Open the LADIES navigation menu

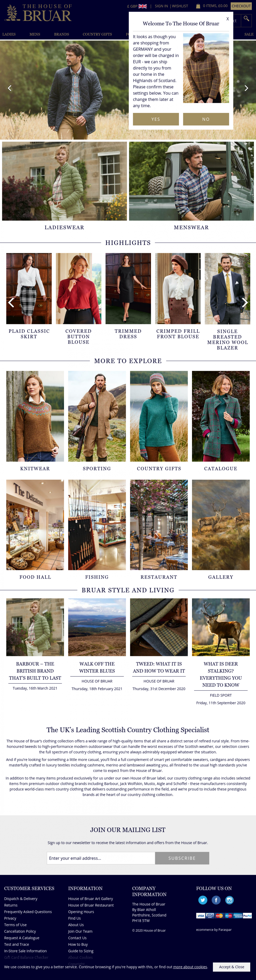(9, 34)
